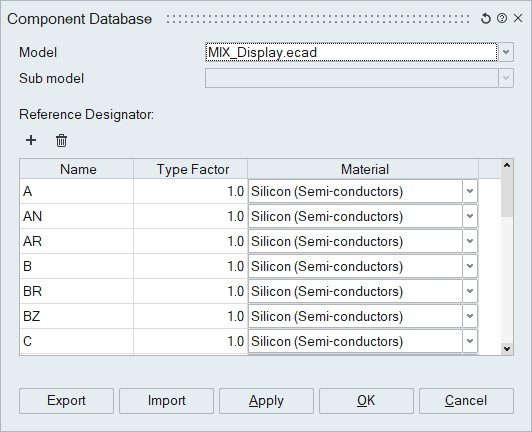Open Material dropdown for row A
The width and height of the screenshot is (532, 432).
(470, 191)
